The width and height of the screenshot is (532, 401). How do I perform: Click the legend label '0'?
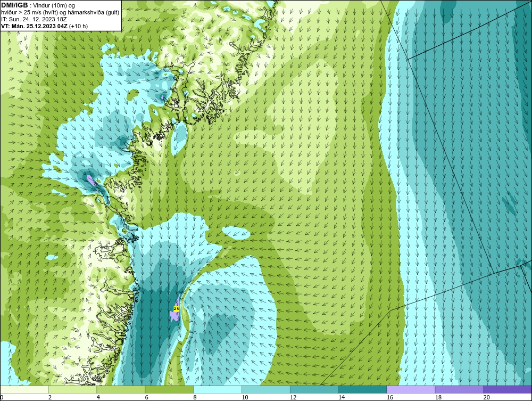point(2,397)
